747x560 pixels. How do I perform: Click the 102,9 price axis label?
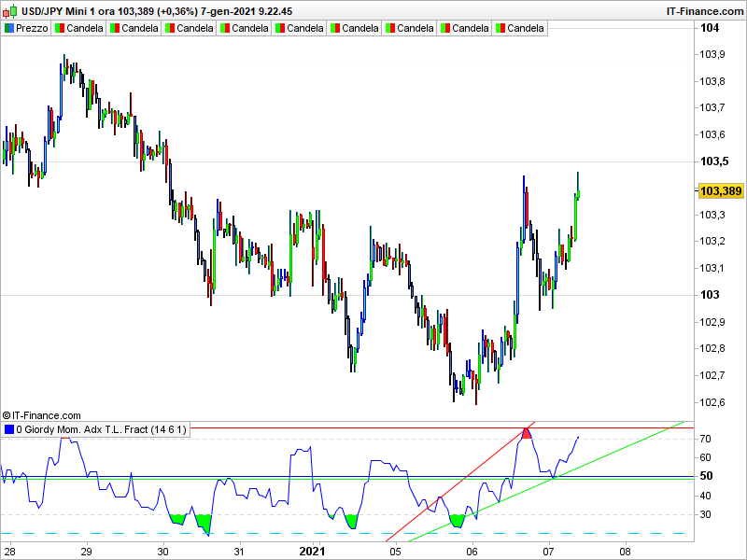(x=712, y=322)
